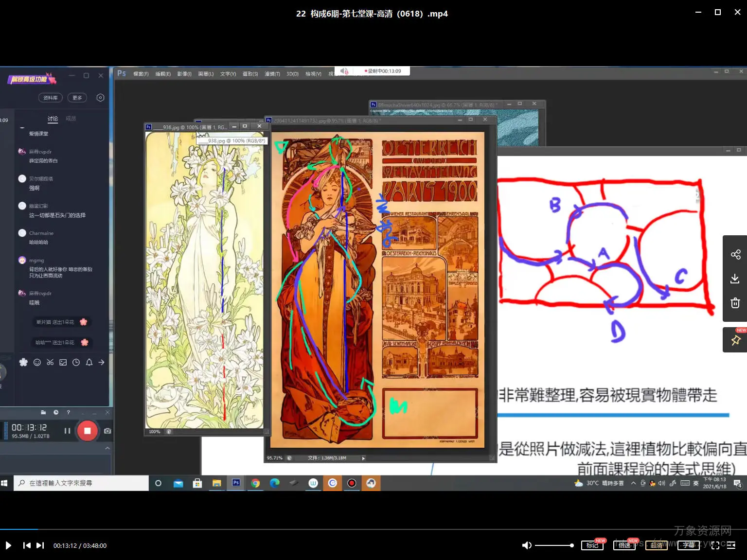
Task: Click the 标记 marker button
Action: (592, 545)
